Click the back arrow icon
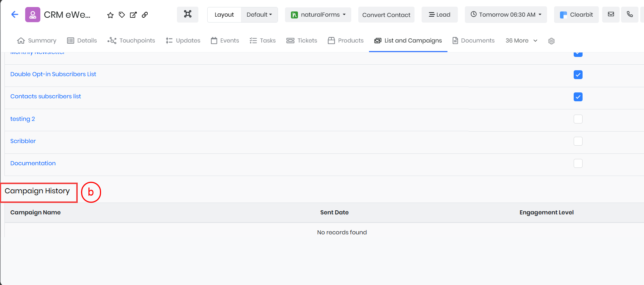Viewport: 644px width, 285px height. click(15, 14)
